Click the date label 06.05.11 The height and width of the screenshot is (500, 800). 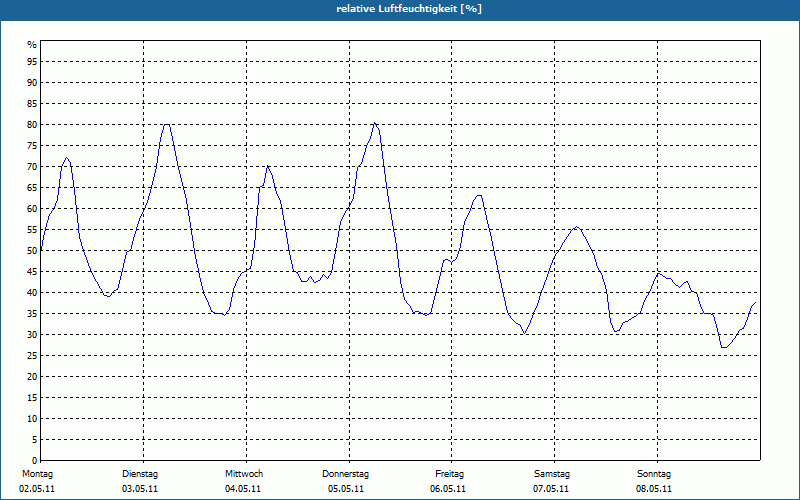coord(448,489)
